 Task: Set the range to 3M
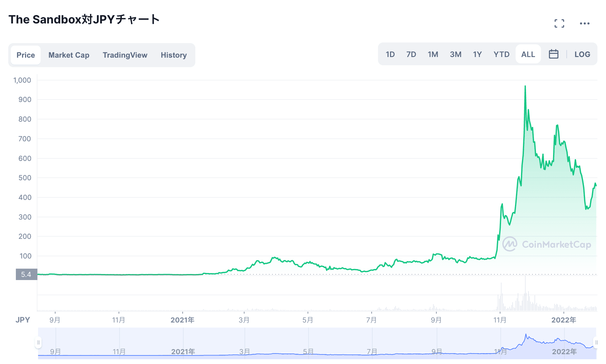[455, 54]
